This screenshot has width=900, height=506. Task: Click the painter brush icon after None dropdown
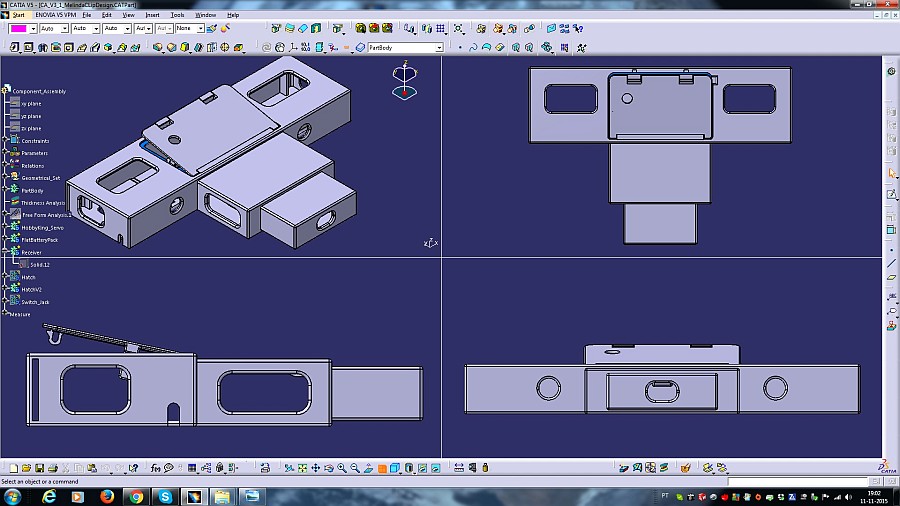[x=212, y=28]
